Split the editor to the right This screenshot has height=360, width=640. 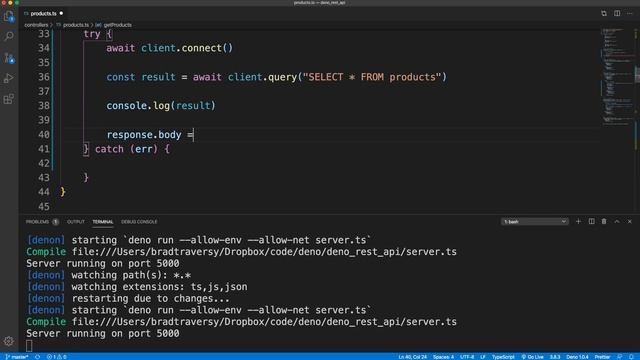(x=617, y=13)
